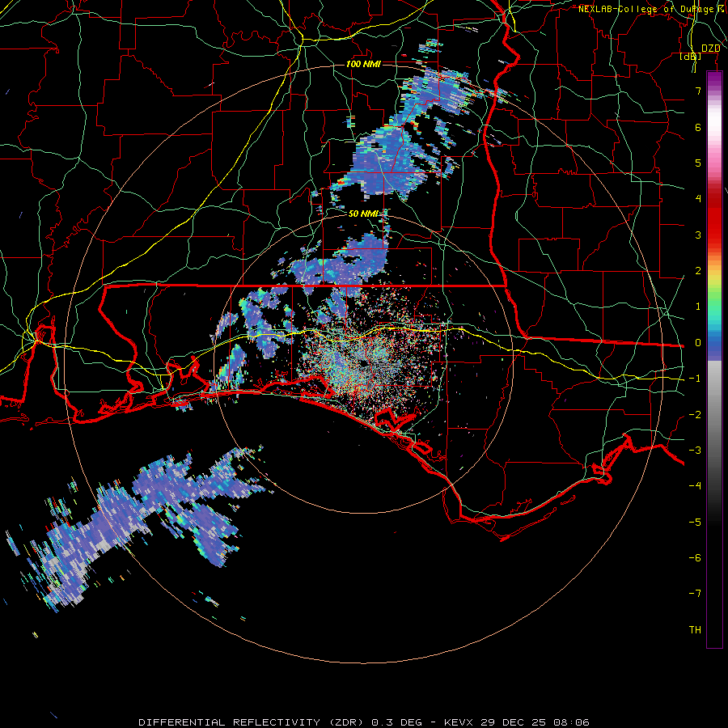The height and width of the screenshot is (728, 728).
Task: Click the 3 dB value on color scale
Action: [698, 235]
